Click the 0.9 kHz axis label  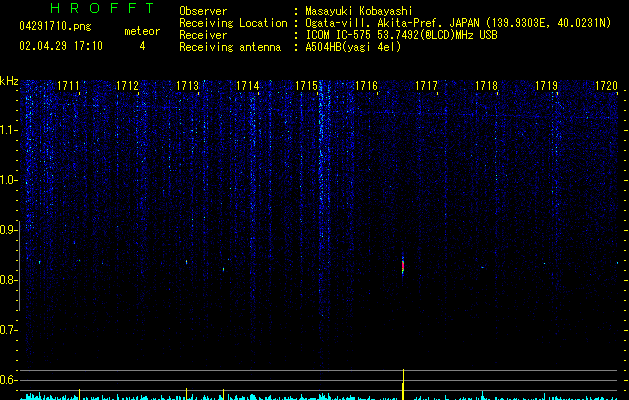[9, 230]
